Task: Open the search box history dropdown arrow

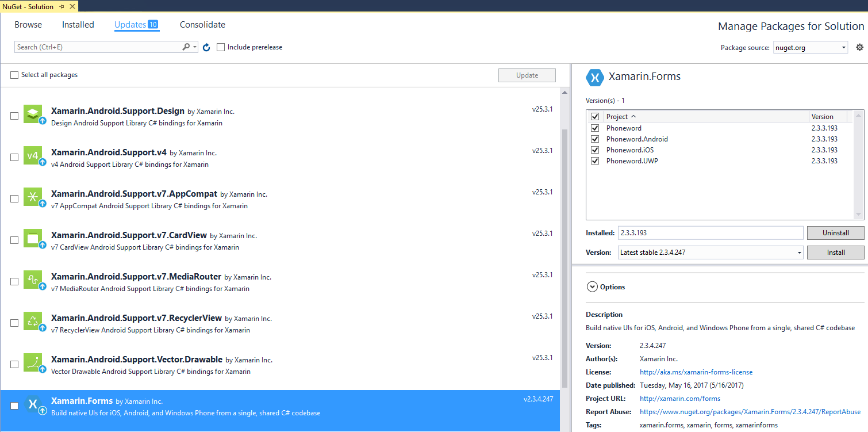Action: [195, 47]
